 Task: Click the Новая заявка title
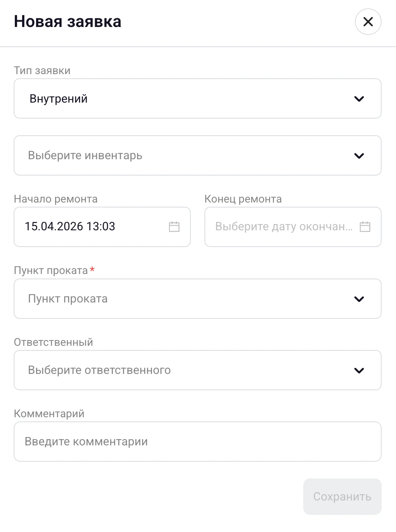pos(67,22)
